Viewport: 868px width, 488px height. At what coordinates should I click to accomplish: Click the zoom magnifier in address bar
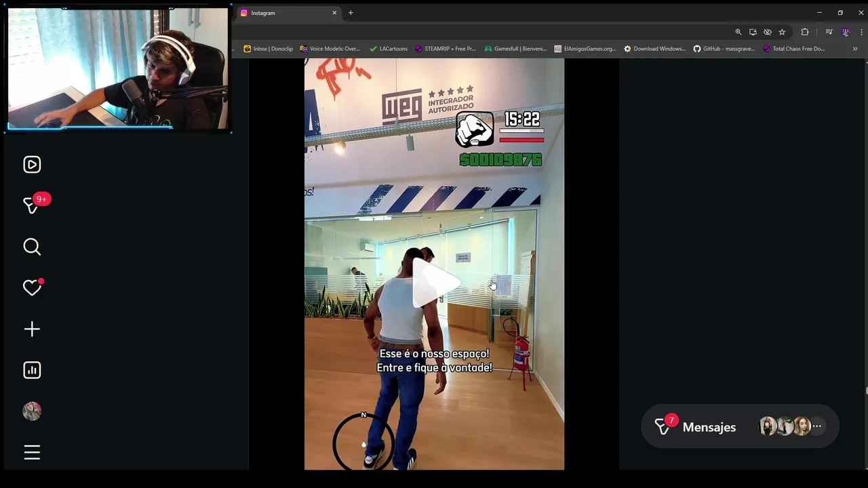coord(738,32)
